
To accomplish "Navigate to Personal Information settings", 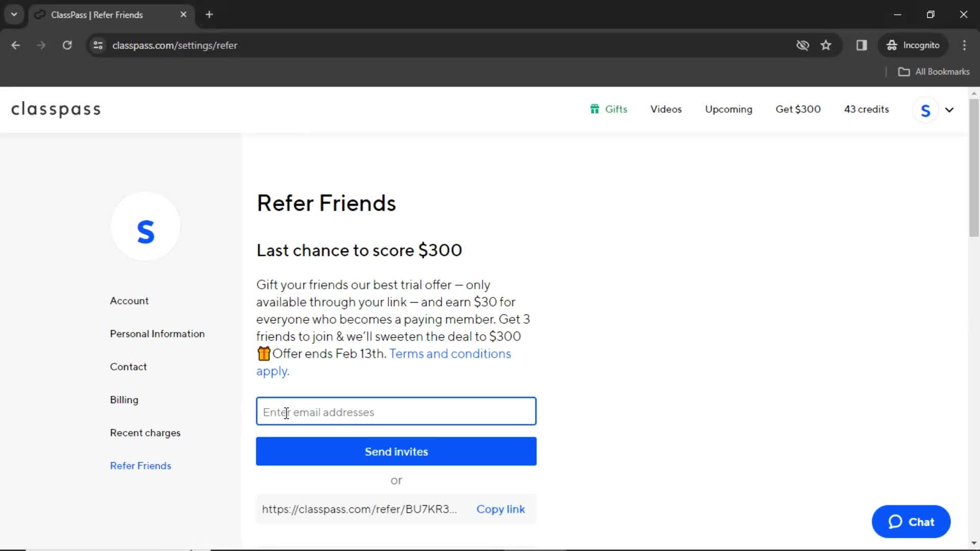I will click(158, 334).
